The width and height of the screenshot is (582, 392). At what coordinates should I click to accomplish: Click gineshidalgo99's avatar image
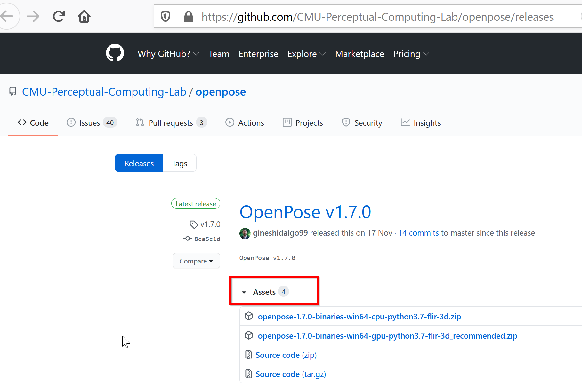click(x=245, y=233)
